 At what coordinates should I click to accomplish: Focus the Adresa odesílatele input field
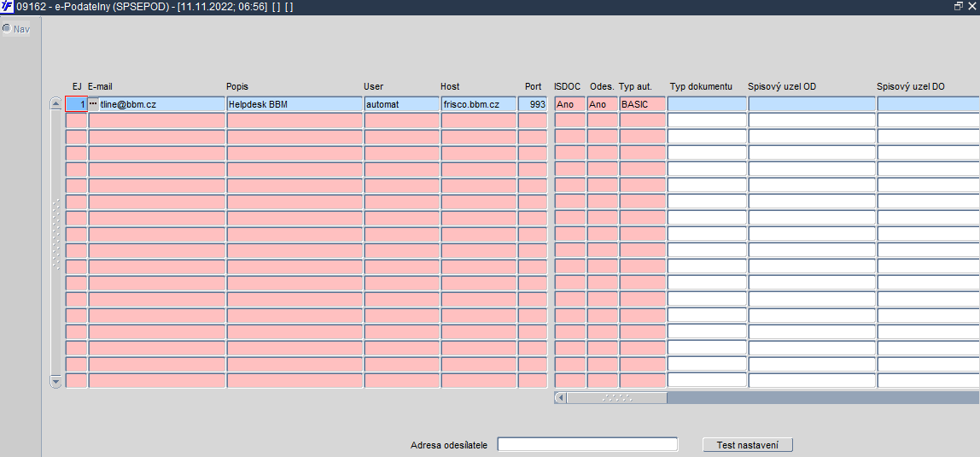tap(587, 444)
